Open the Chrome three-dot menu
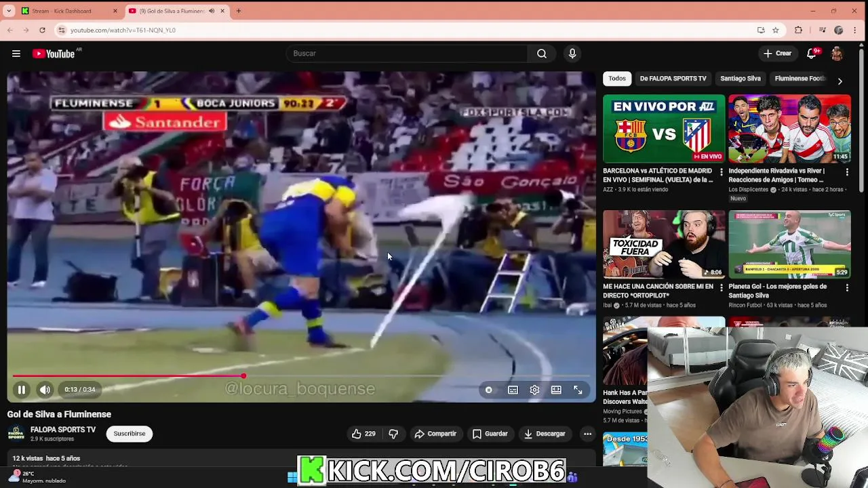 856,30
